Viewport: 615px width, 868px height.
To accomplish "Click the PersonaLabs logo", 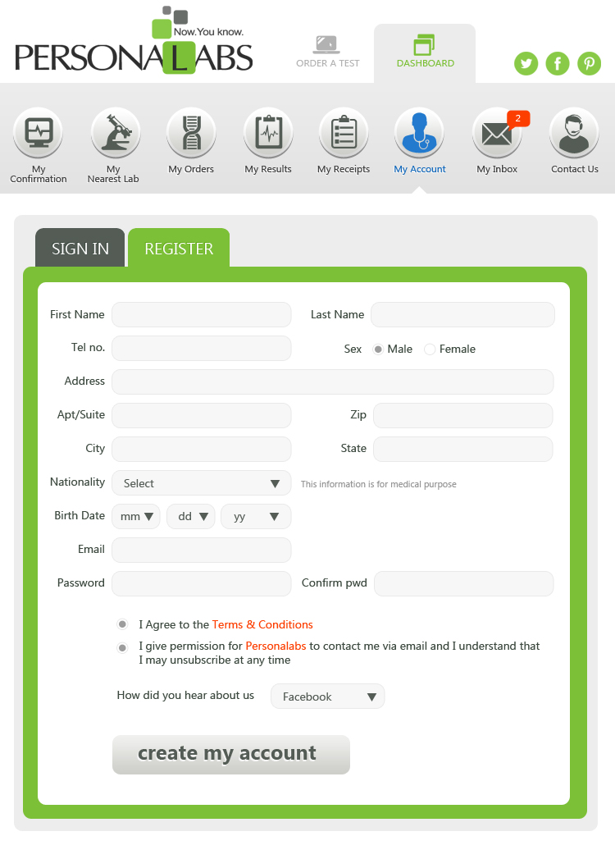I will click(x=134, y=40).
